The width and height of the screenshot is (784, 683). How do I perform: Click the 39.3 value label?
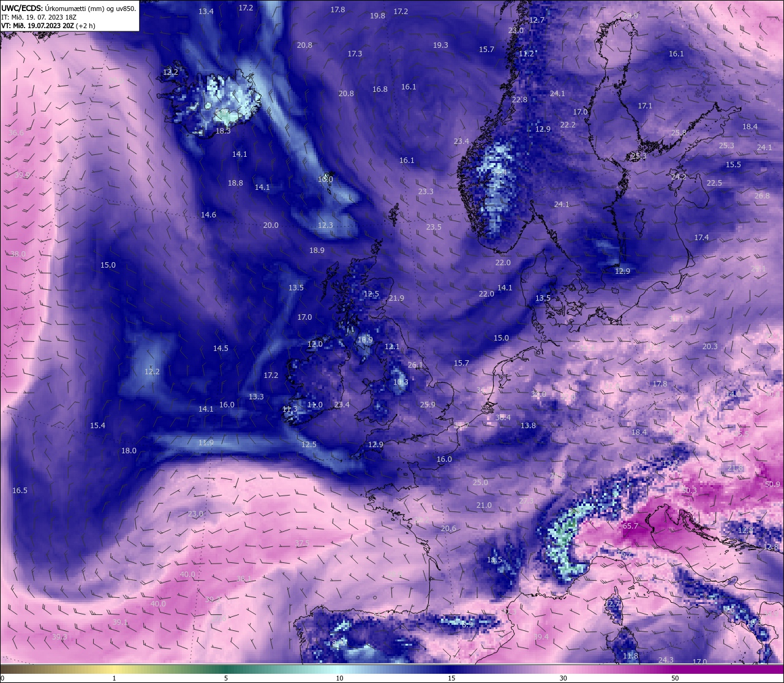click(x=59, y=637)
